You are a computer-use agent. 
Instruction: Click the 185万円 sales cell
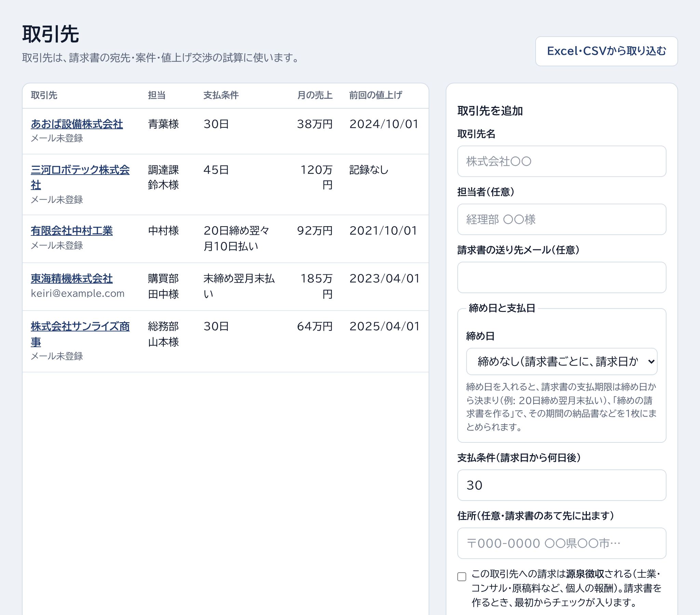pyautogui.click(x=316, y=286)
